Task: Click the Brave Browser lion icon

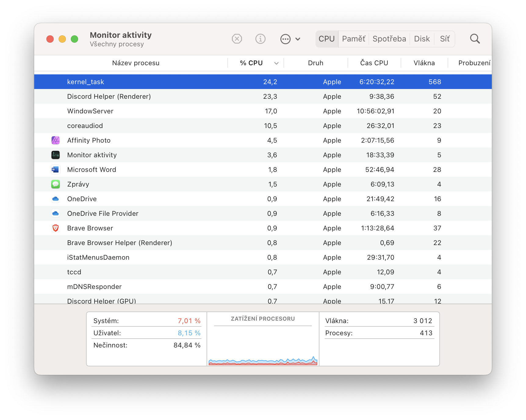Action: coord(56,228)
